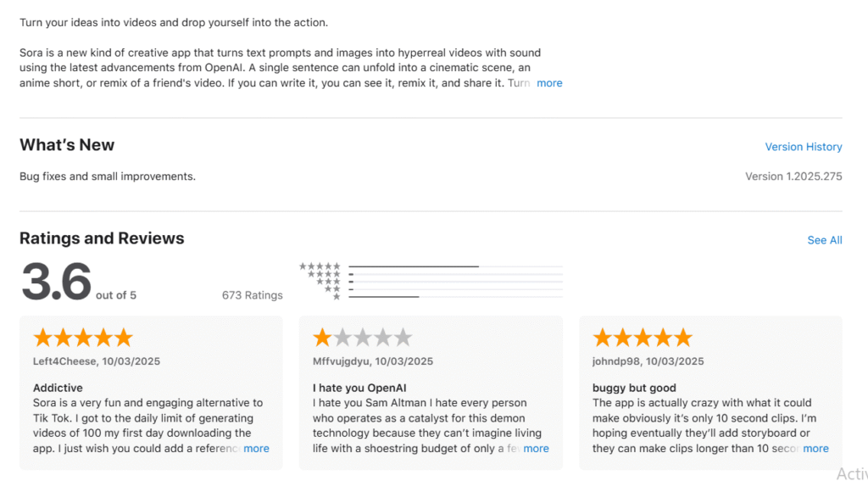The image size is (868, 481).
Task: Open the Version History link
Action: click(803, 147)
